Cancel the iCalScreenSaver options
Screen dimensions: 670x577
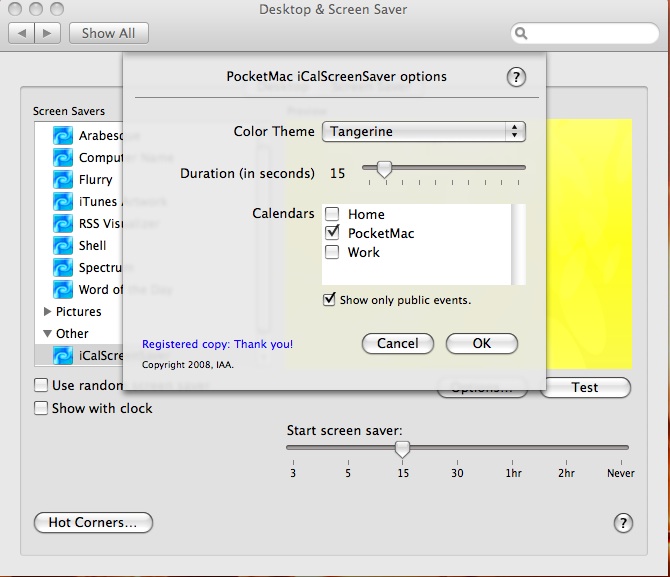coord(398,343)
